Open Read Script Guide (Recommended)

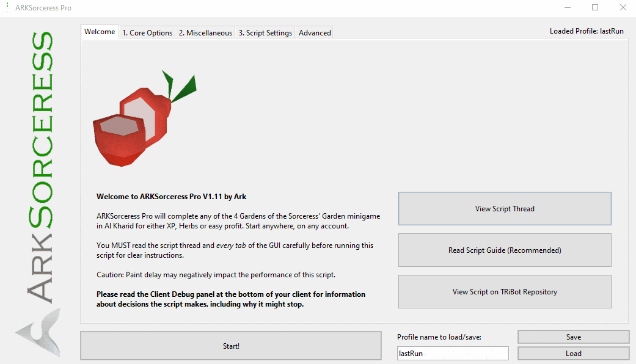coord(505,250)
